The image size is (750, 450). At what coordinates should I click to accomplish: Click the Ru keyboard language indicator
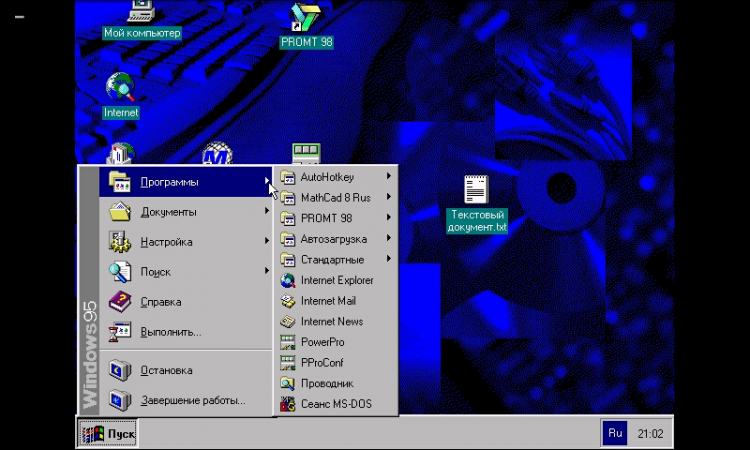tap(615, 433)
